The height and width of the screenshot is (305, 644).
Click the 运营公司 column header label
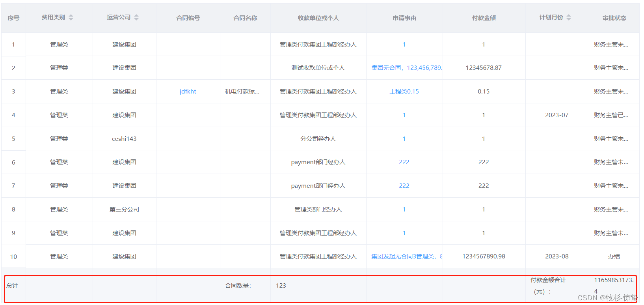pyautogui.click(x=119, y=17)
